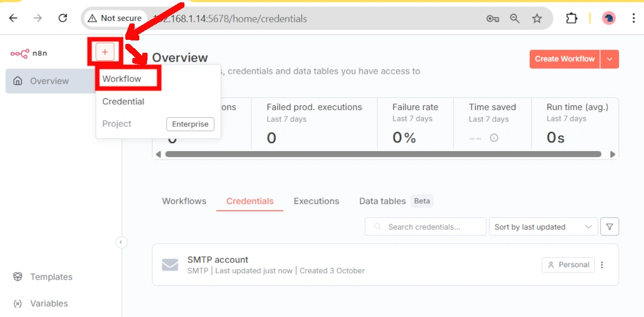The image size is (644, 317).
Task: Click the info icon under Time saved
Action: (x=494, y=138)
